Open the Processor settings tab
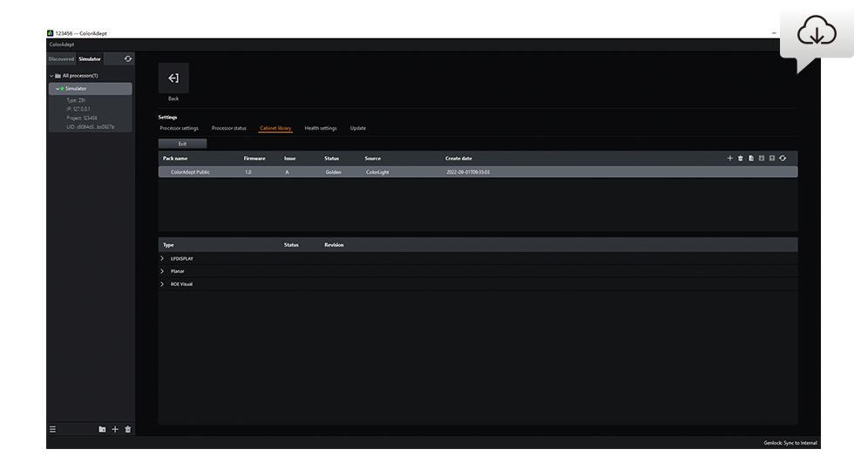 point(179,128)
